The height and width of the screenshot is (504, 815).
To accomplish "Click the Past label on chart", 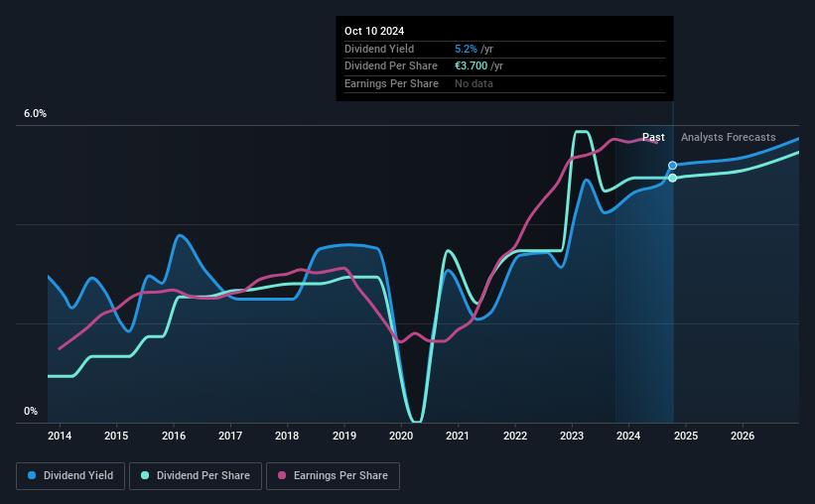I will coord(653,137).
